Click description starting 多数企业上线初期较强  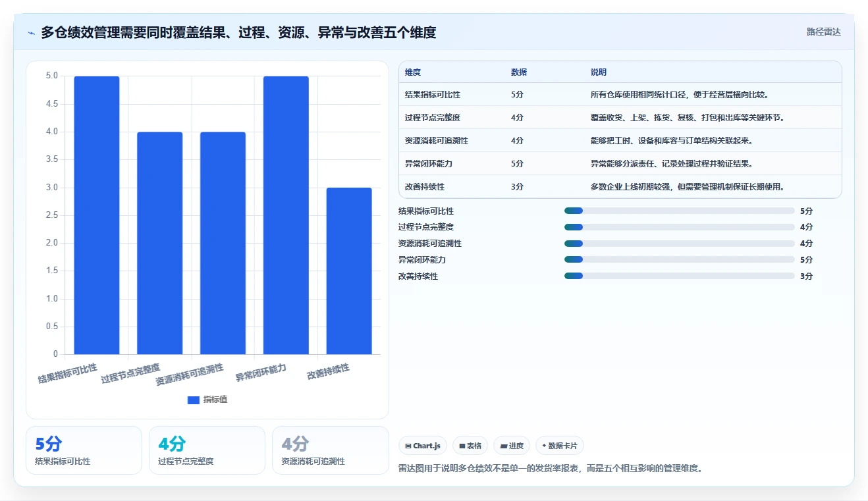pyautogui.click(x=688, y=187)
